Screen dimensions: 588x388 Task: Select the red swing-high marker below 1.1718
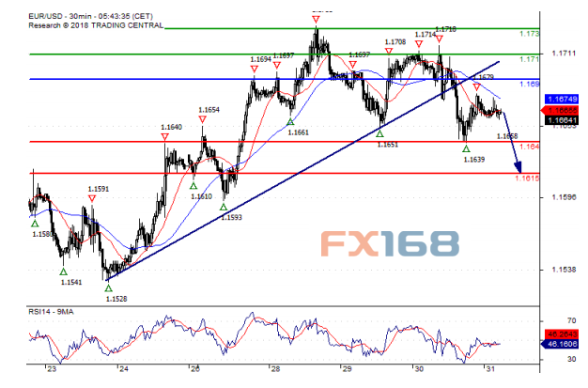(440, 39)
